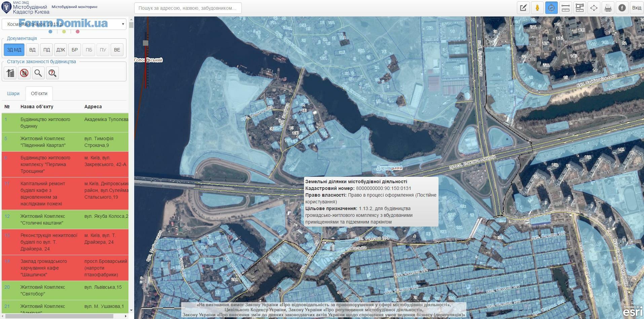Click the Kyiv cadastre coat-of-arms logo
The width and height of the screenshot is (644, 319).
coord(6,7)
